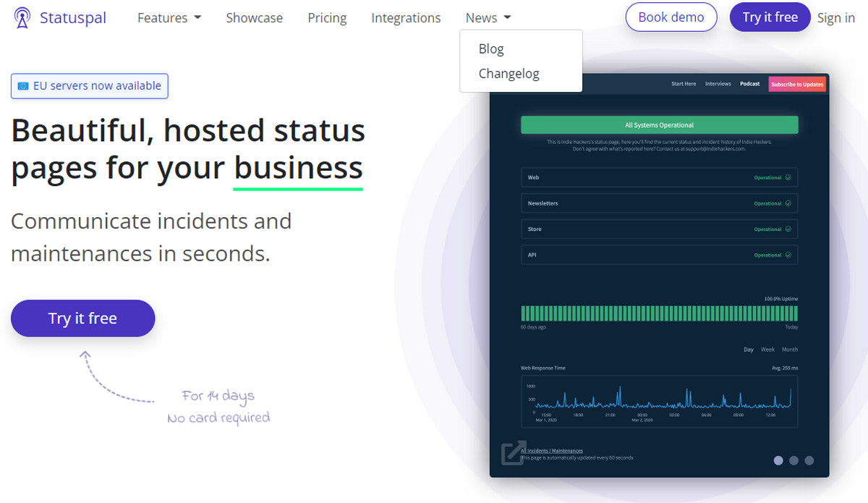
Task: Click the Try it free button
Action: click(x=82, y=318)
